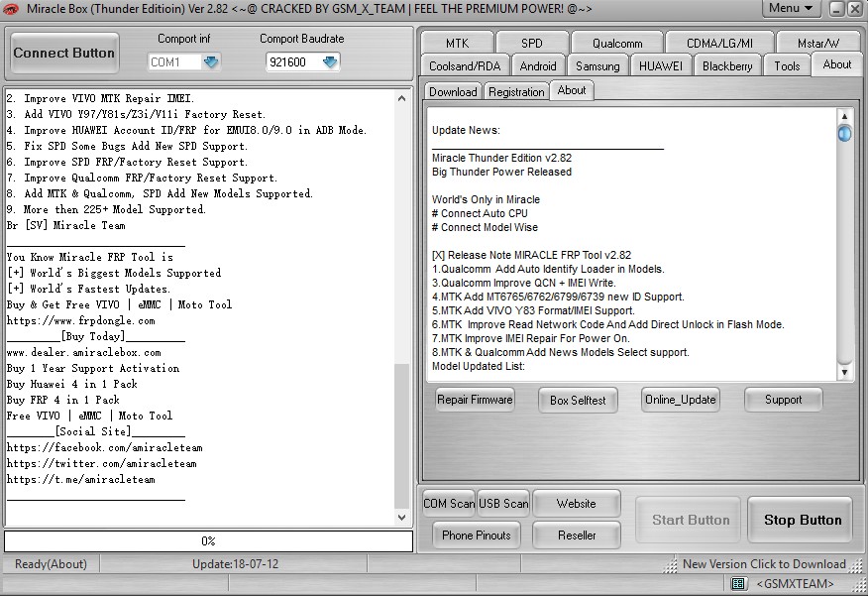
Task: Click the Update News scrollbar down arrow
Action: point(844,372)
